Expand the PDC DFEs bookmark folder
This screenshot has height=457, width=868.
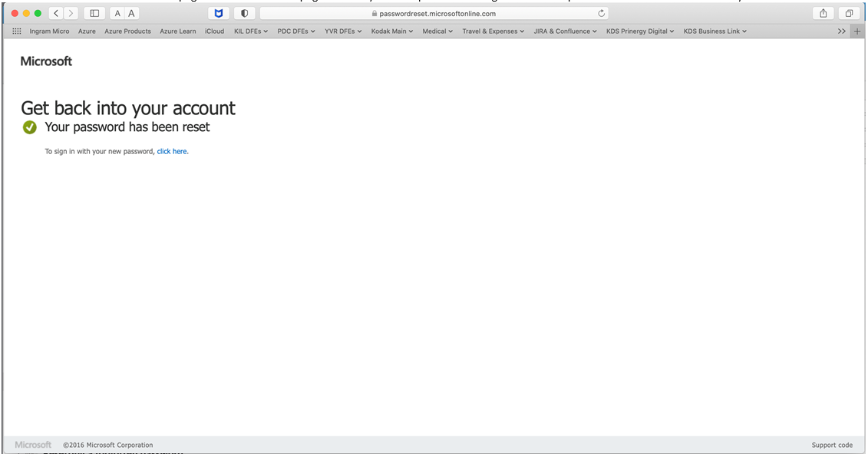[x=296, y=31]
